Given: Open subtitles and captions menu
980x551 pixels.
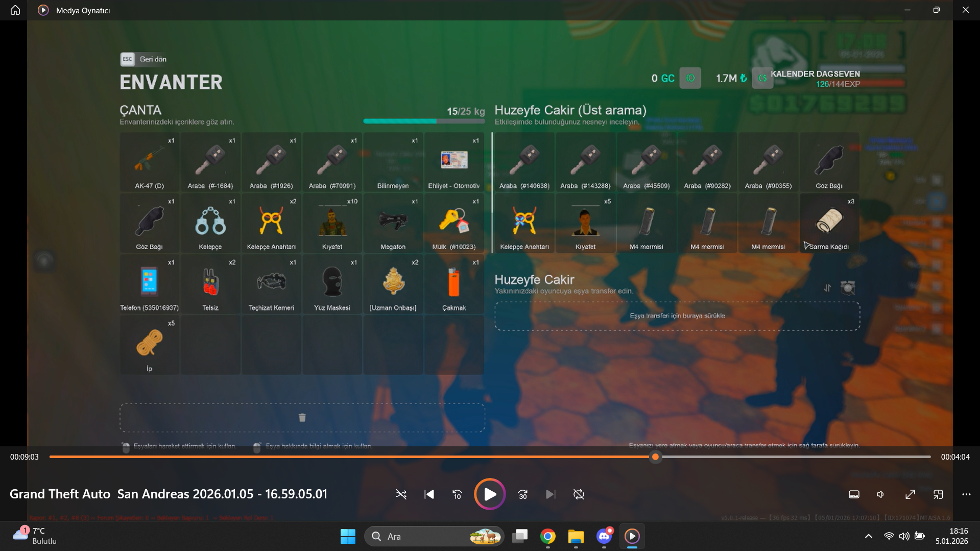Looking at the screenshot, I should pyautogui.click(x=854, y=494).
